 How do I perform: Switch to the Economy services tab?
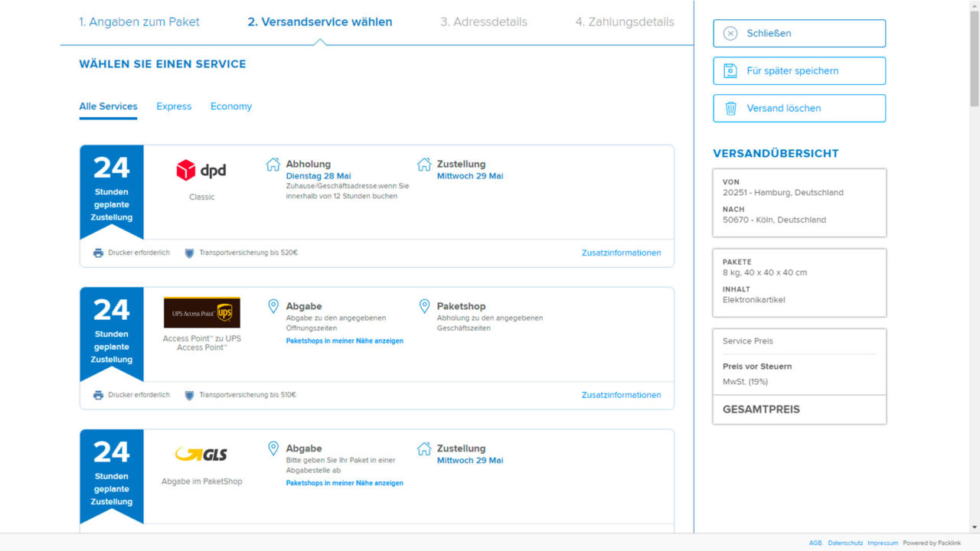pyautogui.click(x=230, y=106)
